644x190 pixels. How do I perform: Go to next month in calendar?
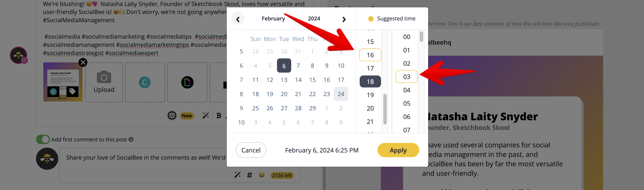coord(344,19)
